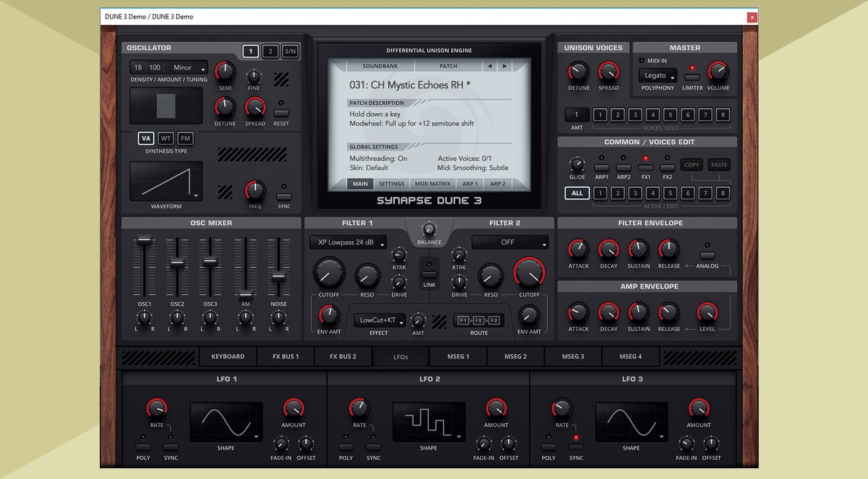Click the Filter 1 RESO knob

(x=367, y=276)
